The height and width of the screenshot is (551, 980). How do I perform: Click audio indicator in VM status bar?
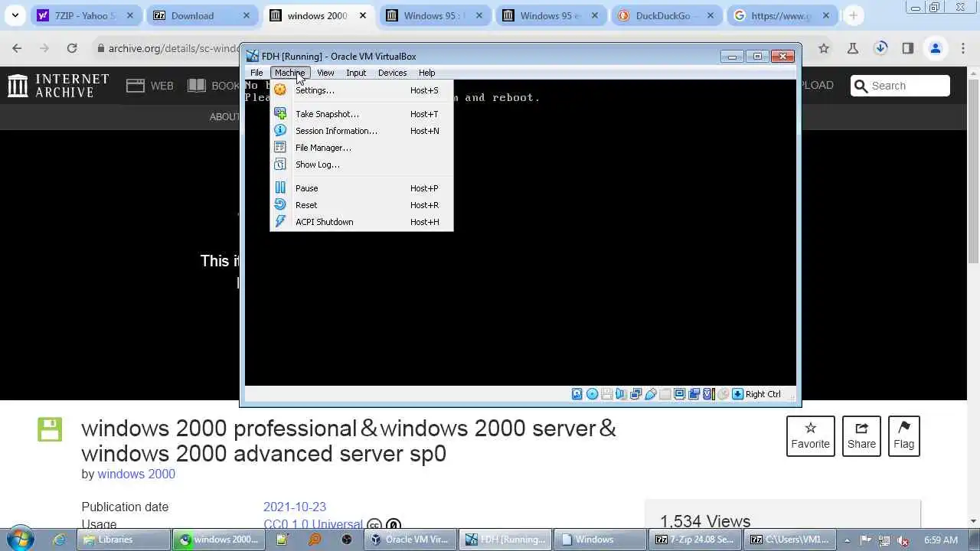(621, 394)
